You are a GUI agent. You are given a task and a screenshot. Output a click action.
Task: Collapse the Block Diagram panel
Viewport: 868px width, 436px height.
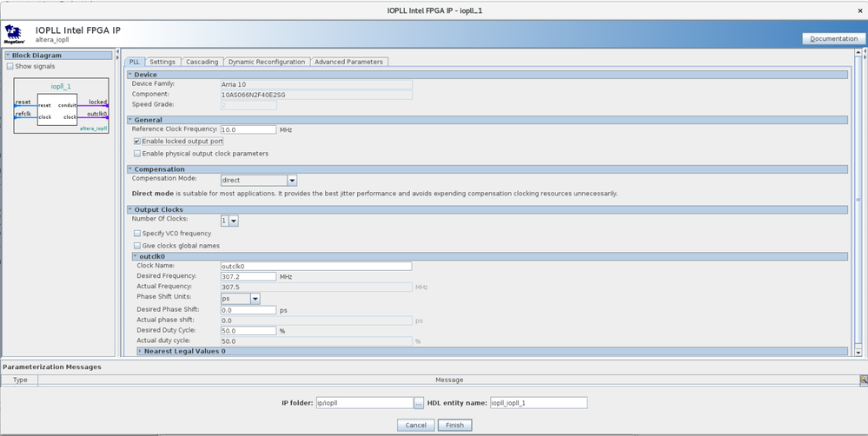point(9,56)
